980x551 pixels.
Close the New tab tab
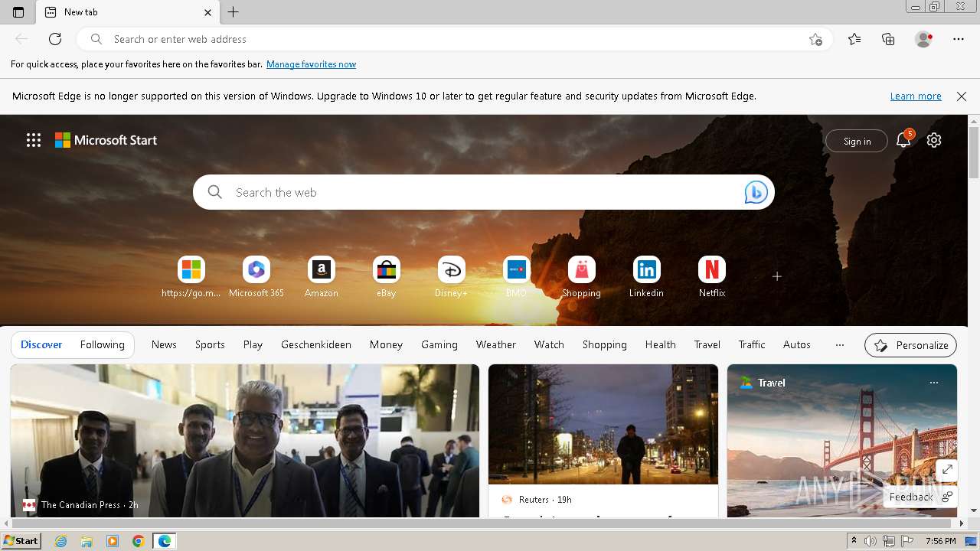pyautogui.click(x=207, y=12)
